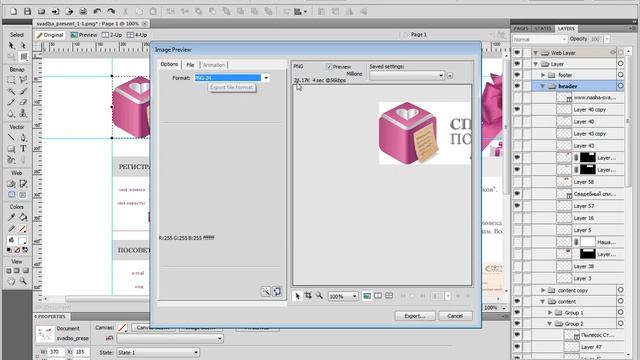Select the Pen tool in Vector section
Image resolution: width=640 pixels, height=360 pixels.
click(23, 138)
